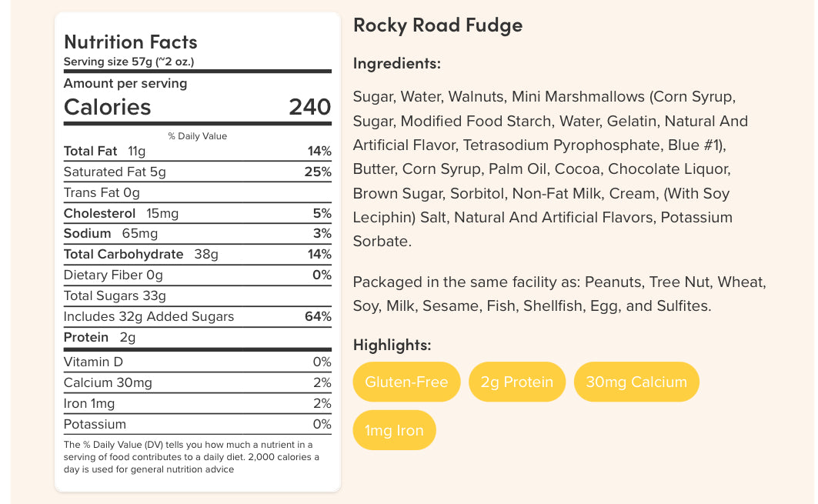Click the 30mg Calcium highlight badge
Viewport: 818px width, 504px height.
tap(636, 382)
